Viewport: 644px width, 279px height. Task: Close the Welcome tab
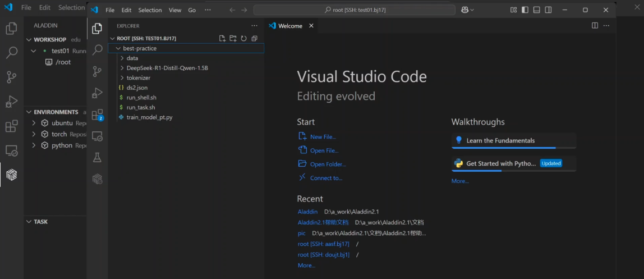click(x=311, y=26)
